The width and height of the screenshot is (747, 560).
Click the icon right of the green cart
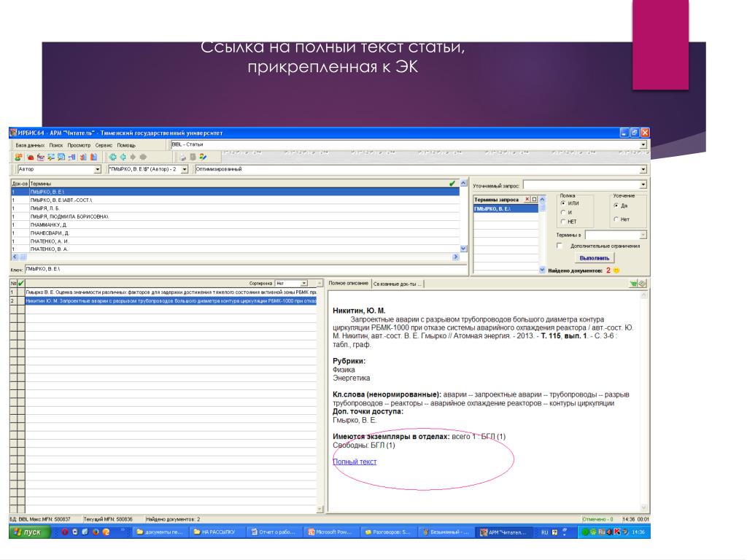643,284
